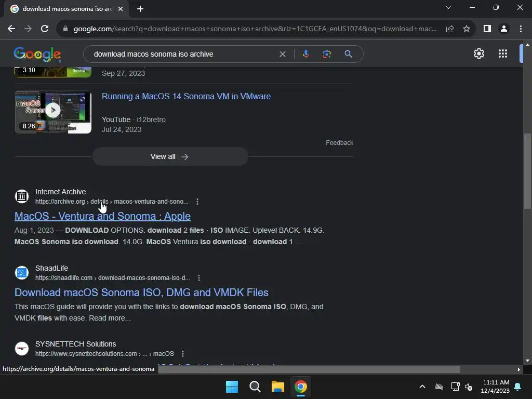Open Chrome side panel
532x399 pixels.
click(487, 29)
